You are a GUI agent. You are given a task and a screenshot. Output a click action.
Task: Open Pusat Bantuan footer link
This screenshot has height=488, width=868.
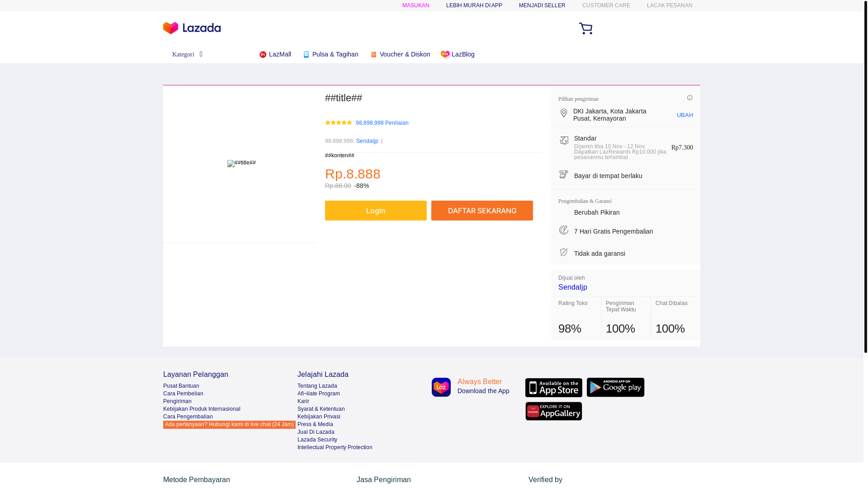tap(181, 386)
